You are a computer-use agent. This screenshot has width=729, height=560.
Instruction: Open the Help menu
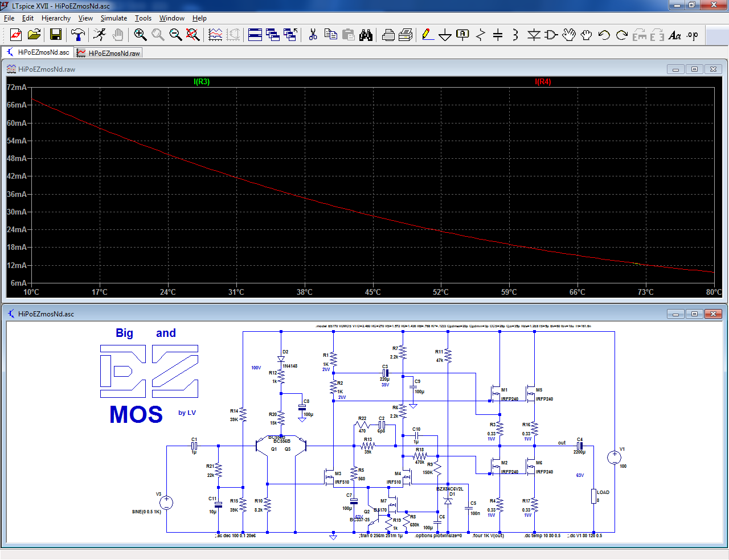pos(199,18)
